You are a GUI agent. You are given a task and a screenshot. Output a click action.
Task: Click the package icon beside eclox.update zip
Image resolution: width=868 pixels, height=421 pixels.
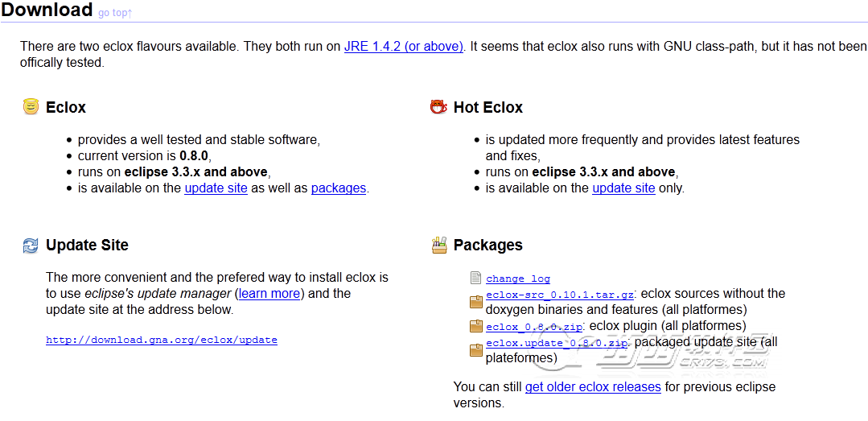pos(476,350)
